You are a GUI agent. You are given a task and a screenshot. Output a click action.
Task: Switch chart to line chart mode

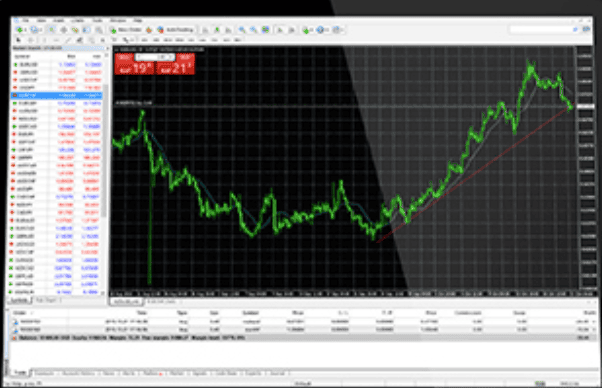228,30
